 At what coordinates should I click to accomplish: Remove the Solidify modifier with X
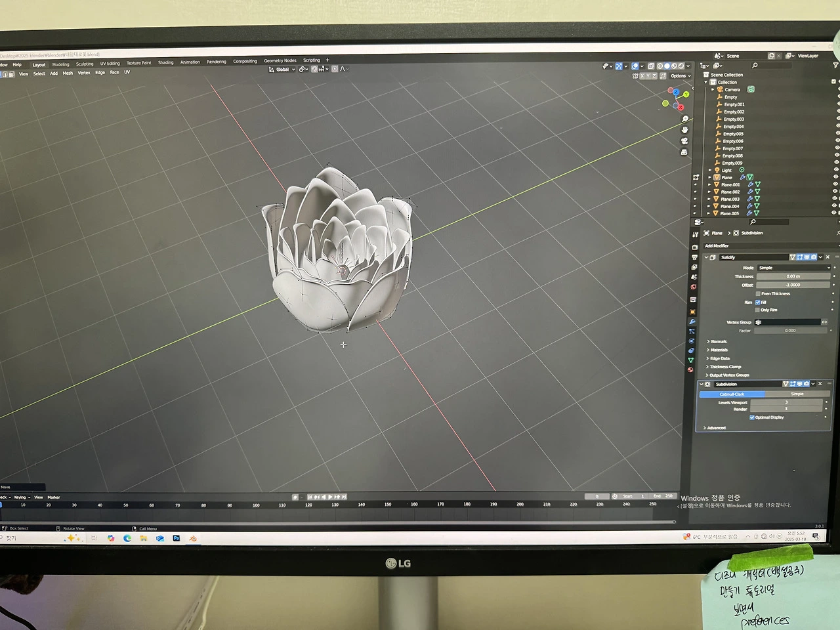(x=828, y=257)
